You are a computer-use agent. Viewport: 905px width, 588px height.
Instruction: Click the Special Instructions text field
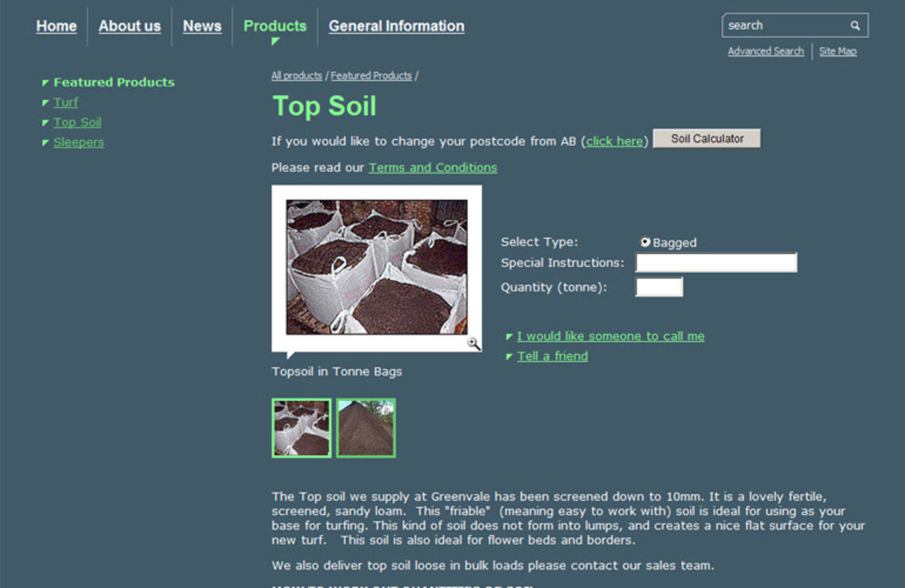pyautogui.click(x=716, y=263)
